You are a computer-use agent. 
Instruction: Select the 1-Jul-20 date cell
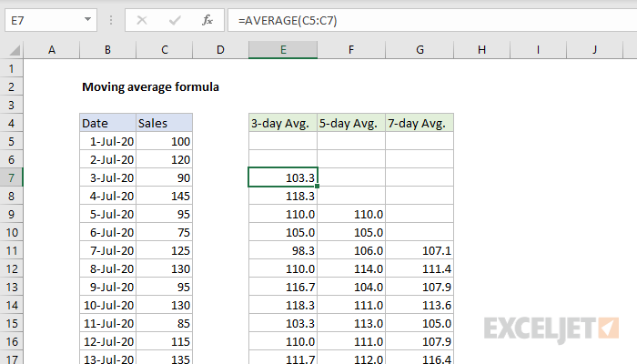(107, 141)
